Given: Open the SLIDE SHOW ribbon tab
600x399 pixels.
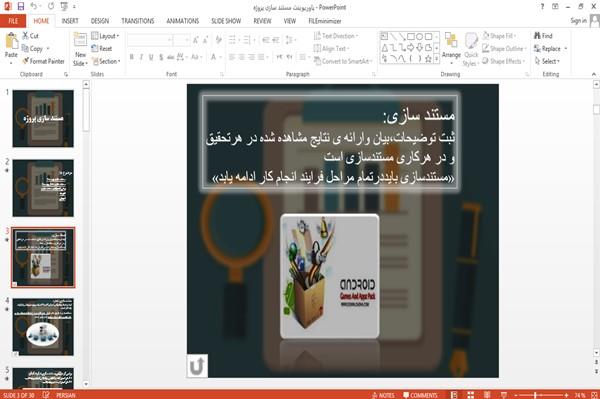Looking at the screenshot, I should pos(226,21).
